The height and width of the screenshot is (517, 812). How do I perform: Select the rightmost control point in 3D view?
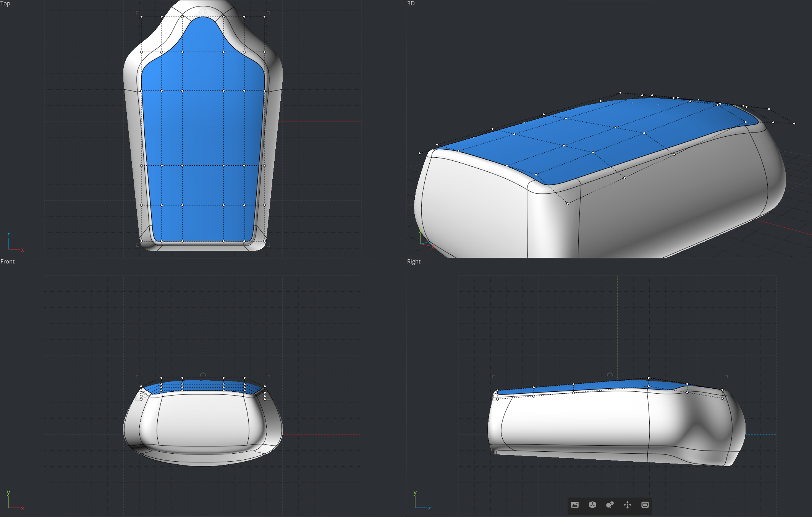tap(794, 123)
